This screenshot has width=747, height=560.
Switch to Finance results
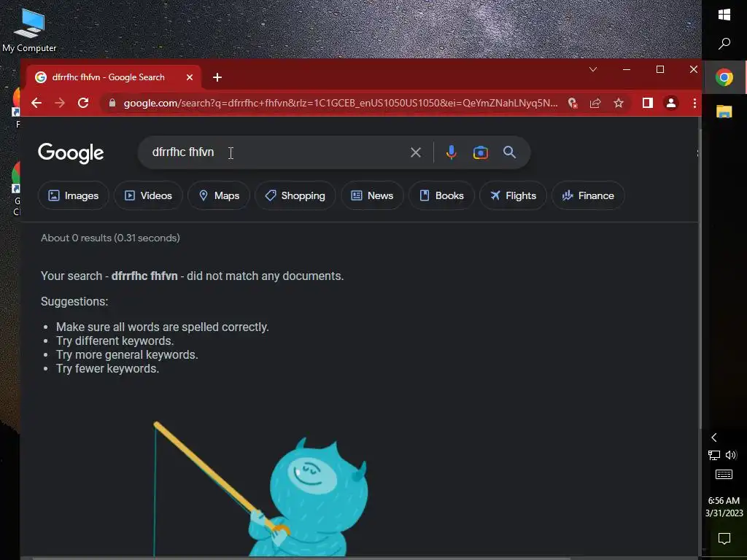pos(589,195)
